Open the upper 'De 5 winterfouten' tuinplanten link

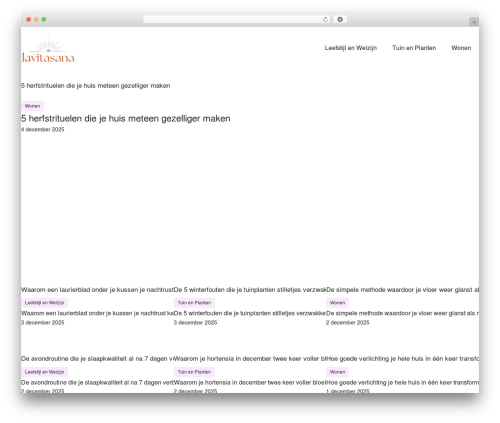(x=250, y=290)
